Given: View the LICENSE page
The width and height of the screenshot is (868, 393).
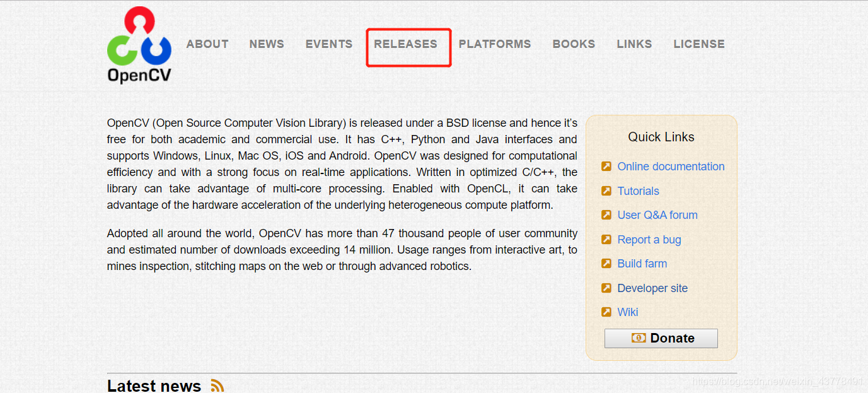Looking at the screenshot, I should (699, 44).
